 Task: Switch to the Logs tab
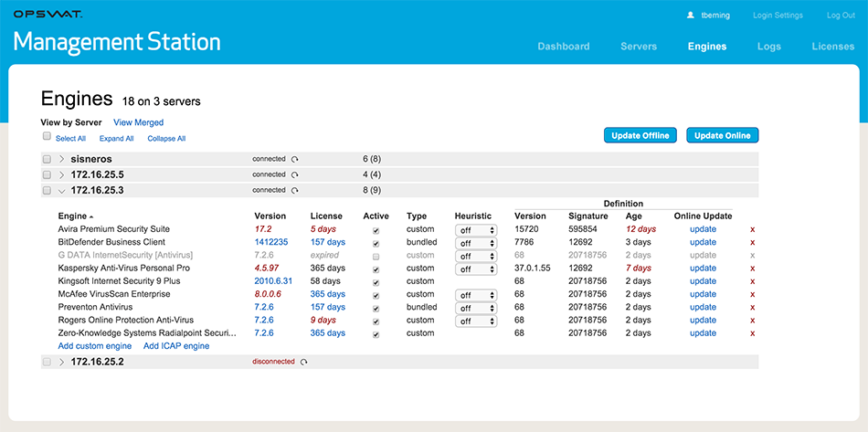click(x=769, y=47)
